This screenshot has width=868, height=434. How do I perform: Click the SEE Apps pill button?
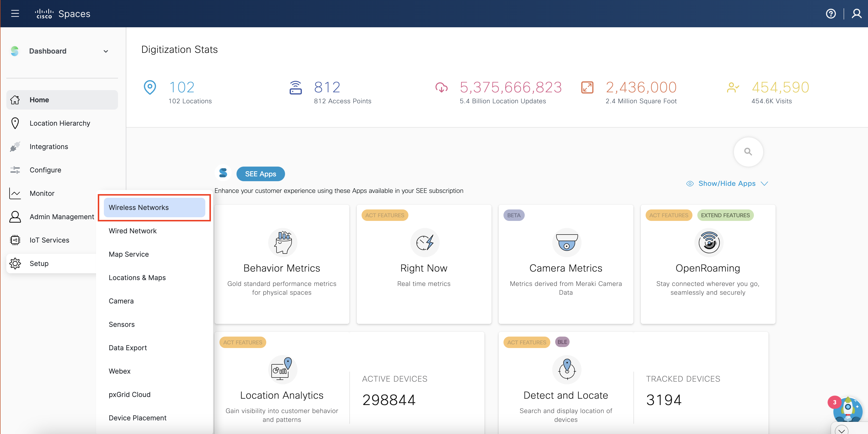tap(260, 174)
